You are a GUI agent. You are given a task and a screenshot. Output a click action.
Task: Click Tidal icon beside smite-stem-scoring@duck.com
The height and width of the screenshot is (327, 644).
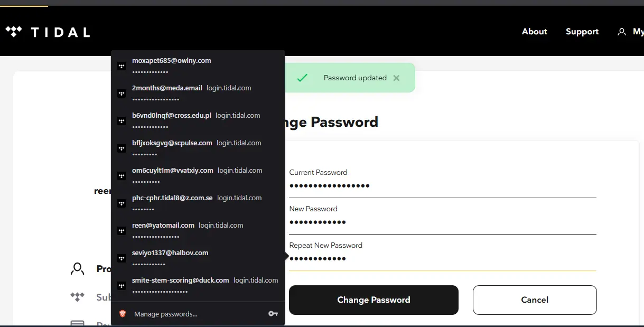pos(122,286)
